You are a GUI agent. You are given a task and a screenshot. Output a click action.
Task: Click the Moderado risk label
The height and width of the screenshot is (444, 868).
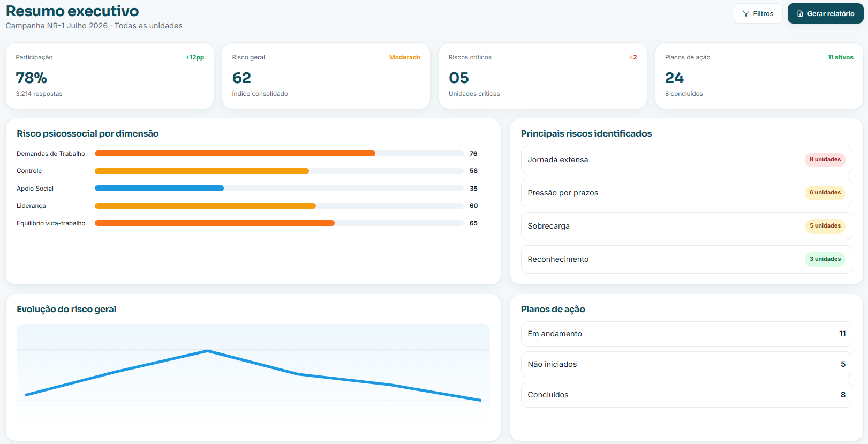(405, 57)
